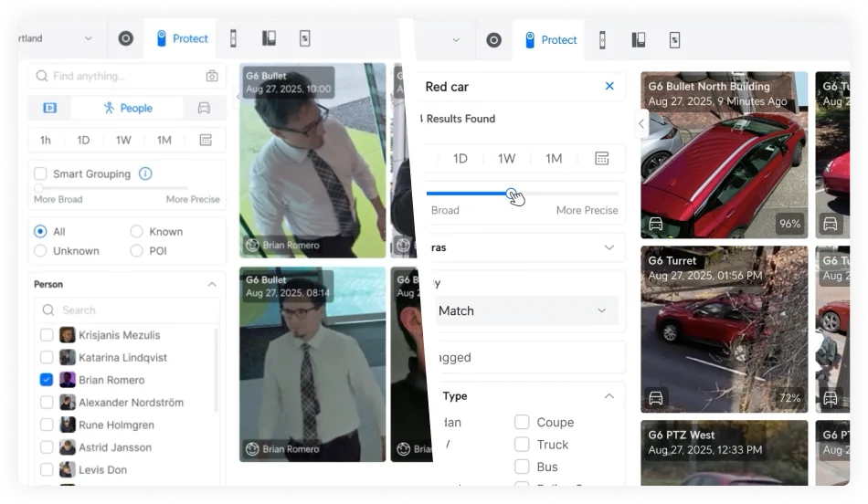This screenshot has width=868, height=504.
Task: Click face icon on G6 Bullet 08:14 card
Action: pyautogui.click(x=252, y=448)
